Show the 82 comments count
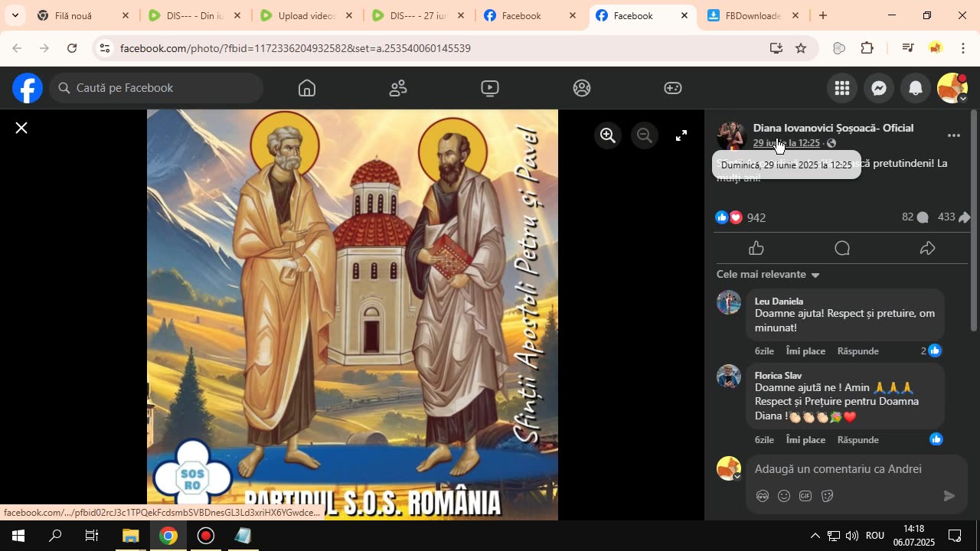 coord(915,217)
